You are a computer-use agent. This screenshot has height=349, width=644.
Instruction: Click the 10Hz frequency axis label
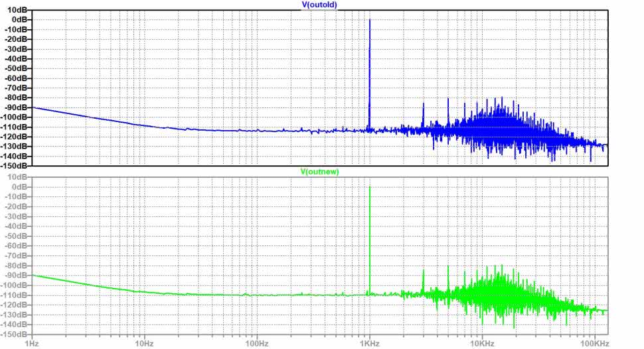click(x=143, y=343)
